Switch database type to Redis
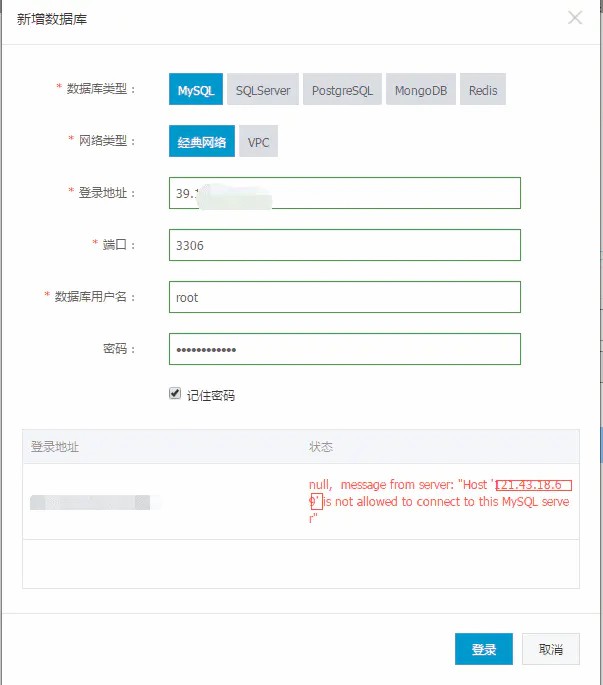The width and height of the screenshot is (603, 685). (x=483, y=90)
